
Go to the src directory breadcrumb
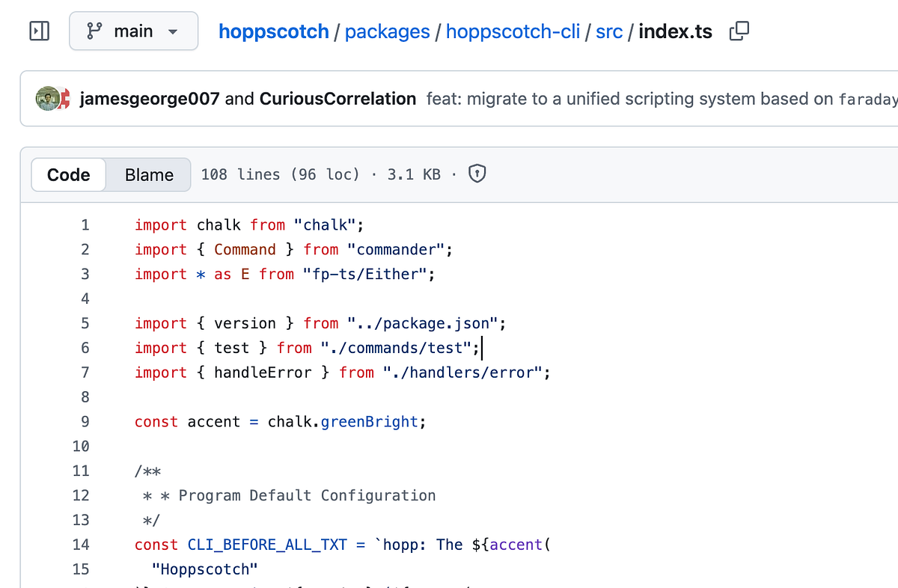(x=609, y=31)
